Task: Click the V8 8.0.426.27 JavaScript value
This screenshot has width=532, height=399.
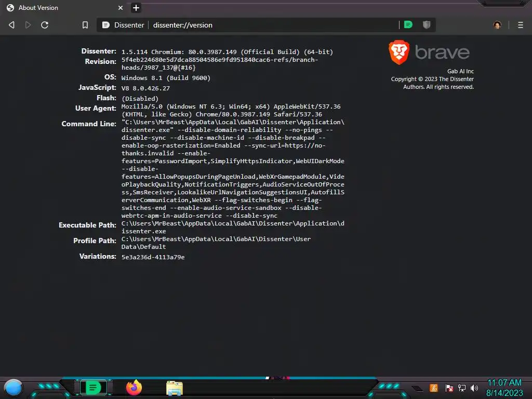Action: 145,88
